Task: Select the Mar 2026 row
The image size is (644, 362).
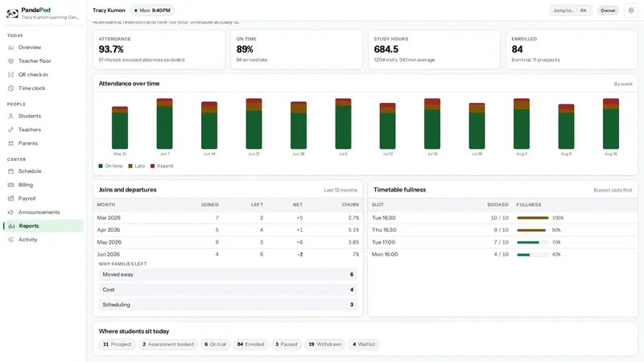Action: click(228, 218)
